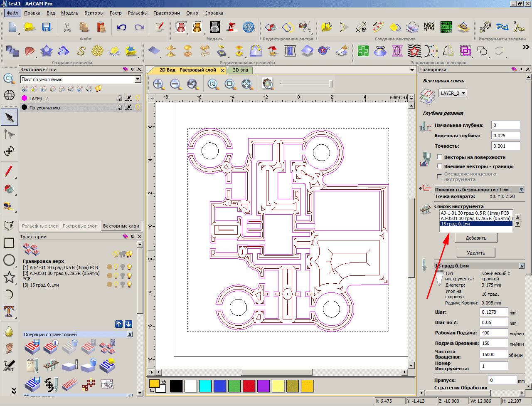The height and width of the screenshot is (406, 532).
Task: Click the Cut scissors icon
Action: [66, 27]
